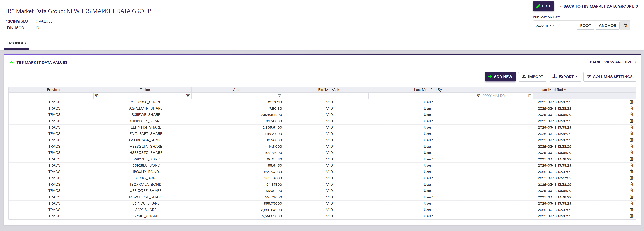Viewport: 644px width, 231px height.
Task: Select the ROOT publication date option
Action: pos(585,26)
